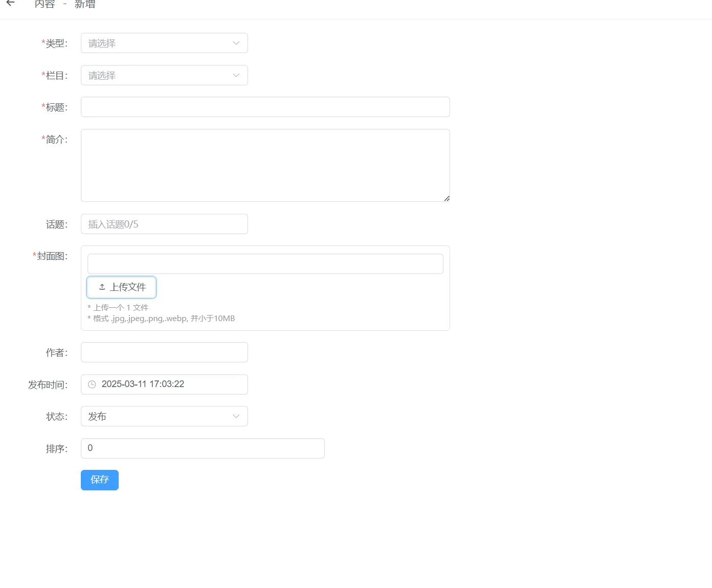Click the chevron arrow of 类型 selector

point(236,43)
